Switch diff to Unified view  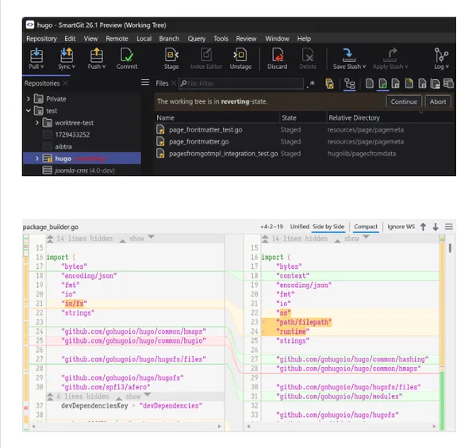pos(299,227)
